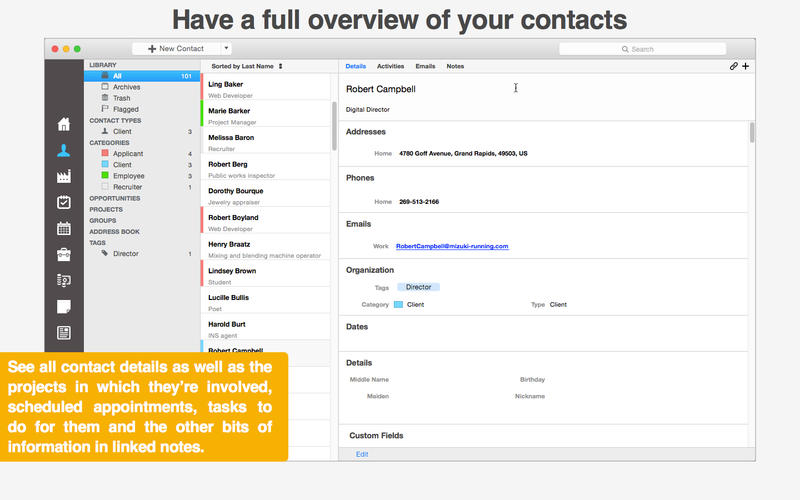Open the Notes sticky sidebar icon
The width and height of the screenshot is (800, 500).
pyautogui.click(x=64, y=306)
